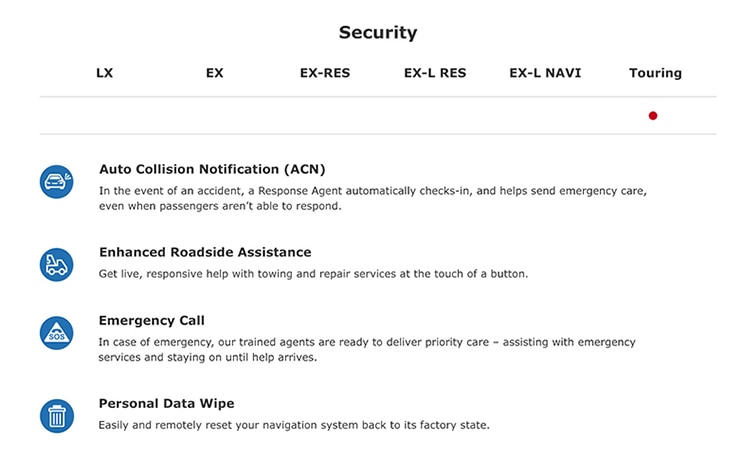The height and width of the screenshot is (460, 730).
Task: Click the Emergency Call SOS icon
Action: coord(56,333)
